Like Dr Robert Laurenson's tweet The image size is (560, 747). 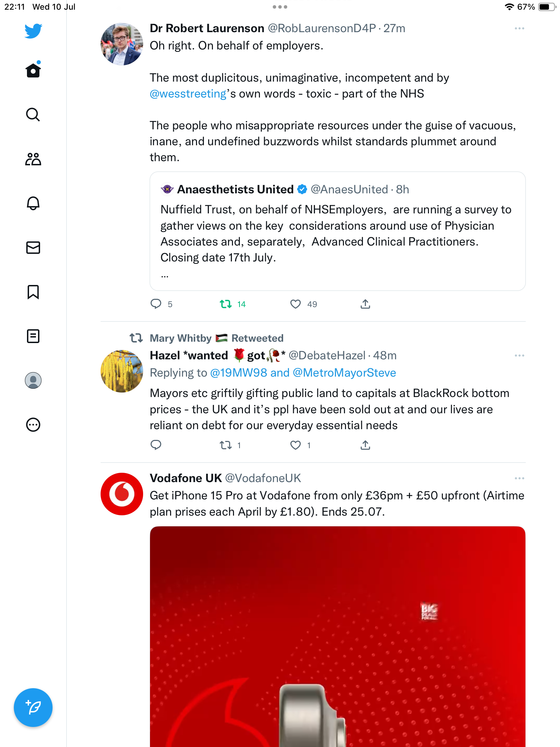tap(296, 304)
